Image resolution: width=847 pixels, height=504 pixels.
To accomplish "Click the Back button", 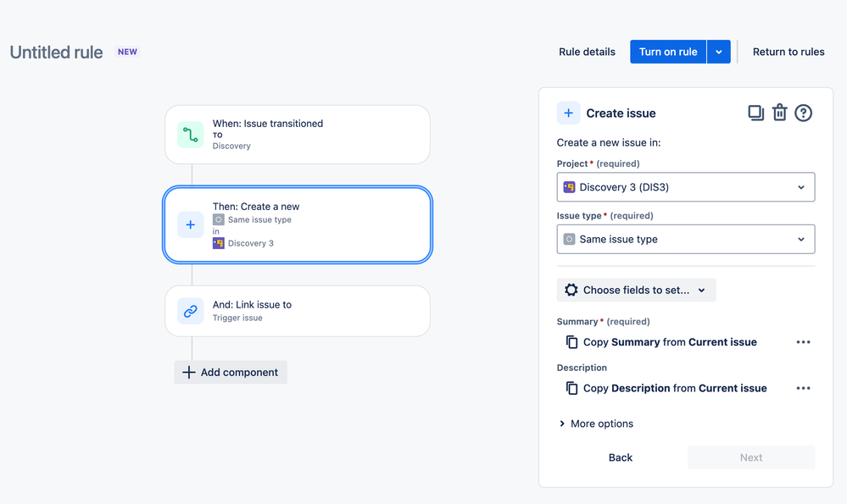I will pos(620,457).
